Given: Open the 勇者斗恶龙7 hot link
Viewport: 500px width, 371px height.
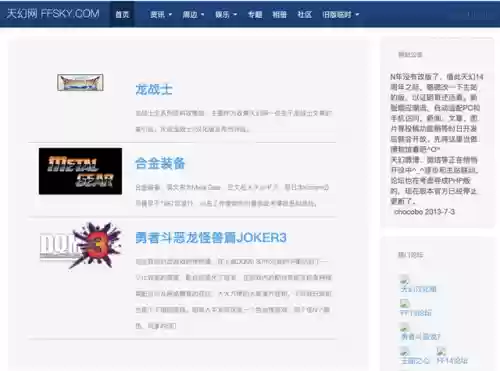Looking at the screenshot, I should [420, 337].
